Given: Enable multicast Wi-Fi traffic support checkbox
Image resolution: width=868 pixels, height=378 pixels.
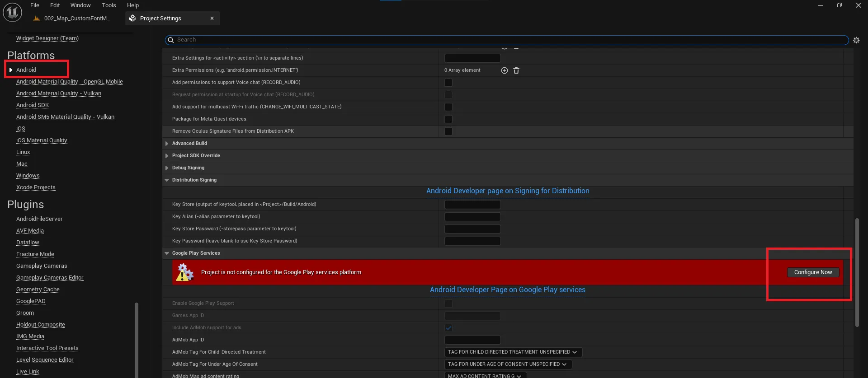Looking at the screenshot, I should pos(448,107).
